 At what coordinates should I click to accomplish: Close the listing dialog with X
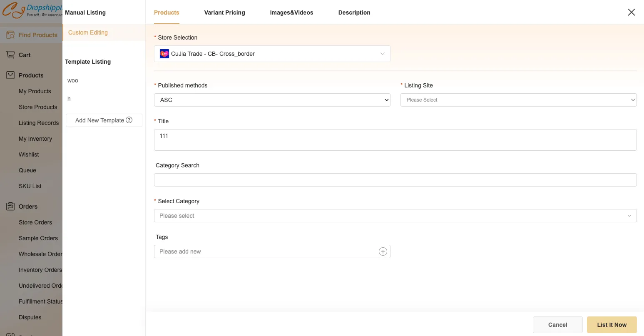631,12
